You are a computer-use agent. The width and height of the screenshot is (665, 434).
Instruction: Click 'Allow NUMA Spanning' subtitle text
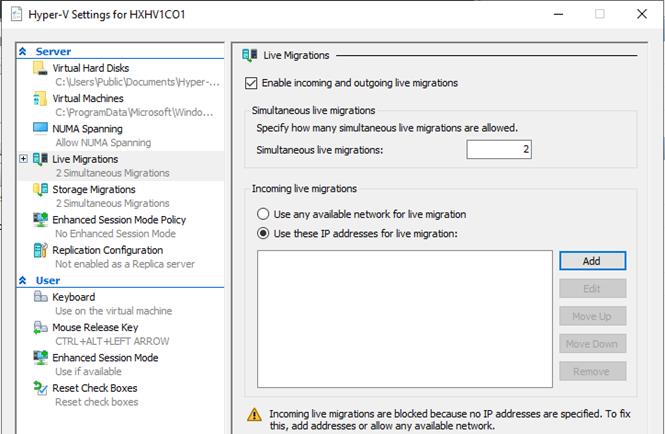103,143
